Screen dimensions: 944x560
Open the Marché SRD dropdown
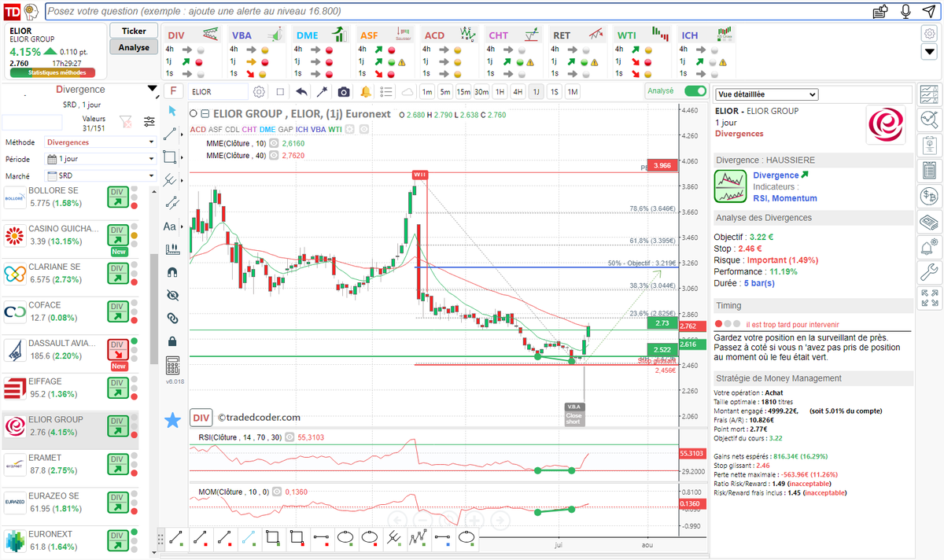(x=101, y=175)
